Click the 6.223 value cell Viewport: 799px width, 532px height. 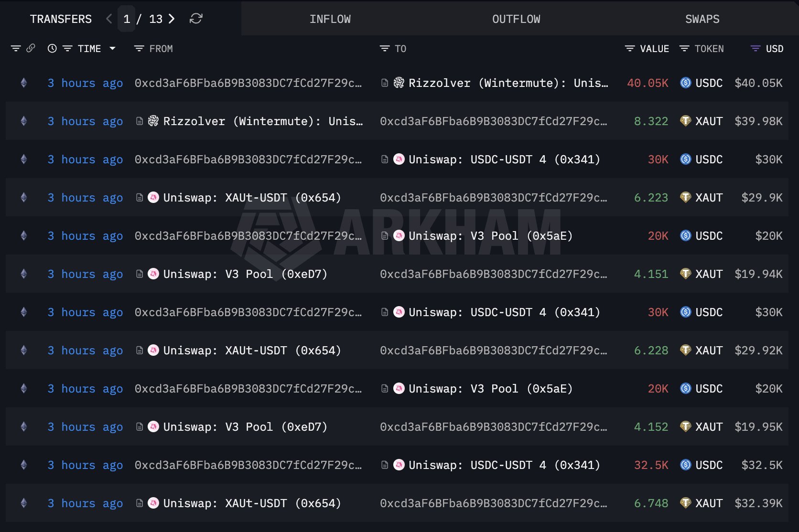(x=651, y=198)
